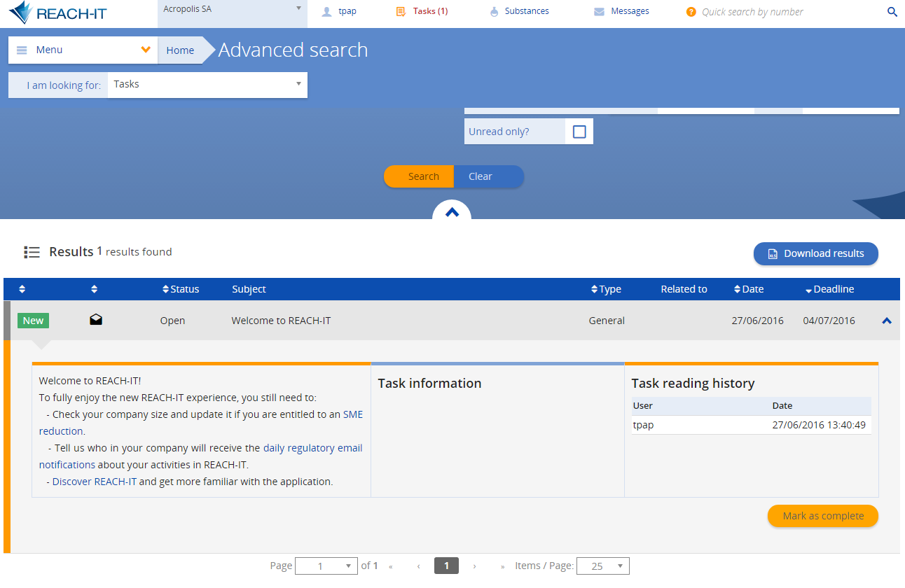This screenshot has height=588, width=905.
Task: Click the Download results button
Action: 816,253
